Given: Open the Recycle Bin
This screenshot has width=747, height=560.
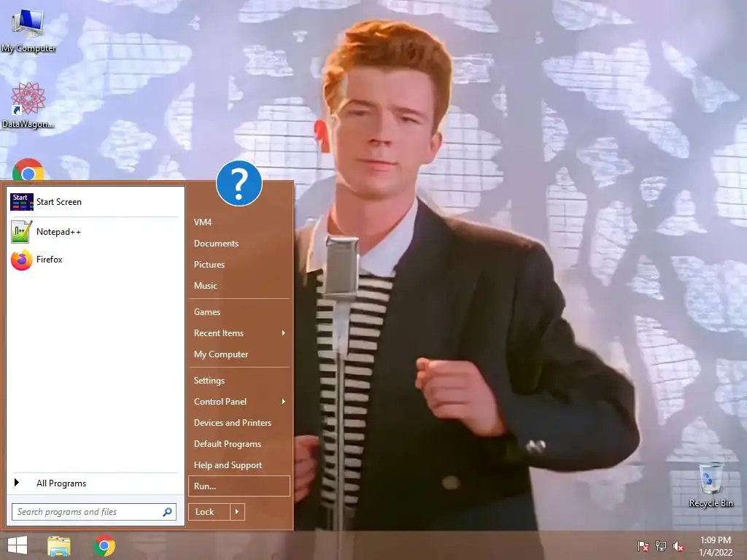Looking at the screenshot, I should (x=711, y=486).
